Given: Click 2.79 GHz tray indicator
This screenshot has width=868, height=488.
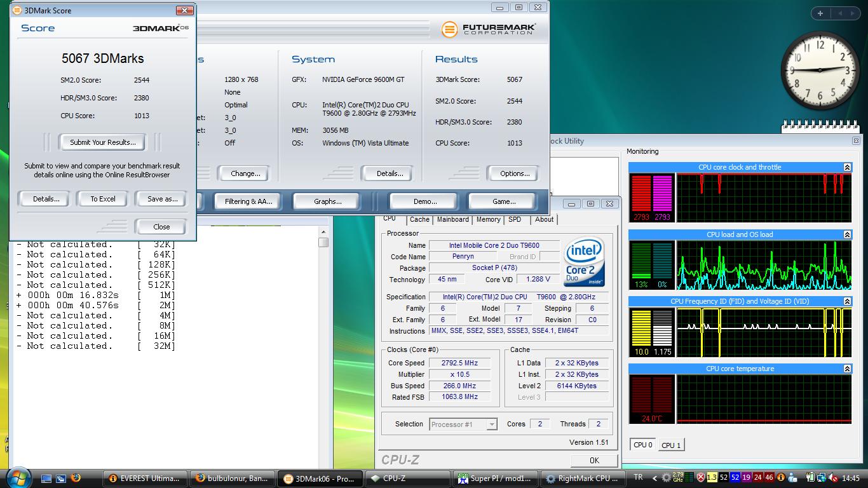Looking at the screenshot, I should (677, 478).
